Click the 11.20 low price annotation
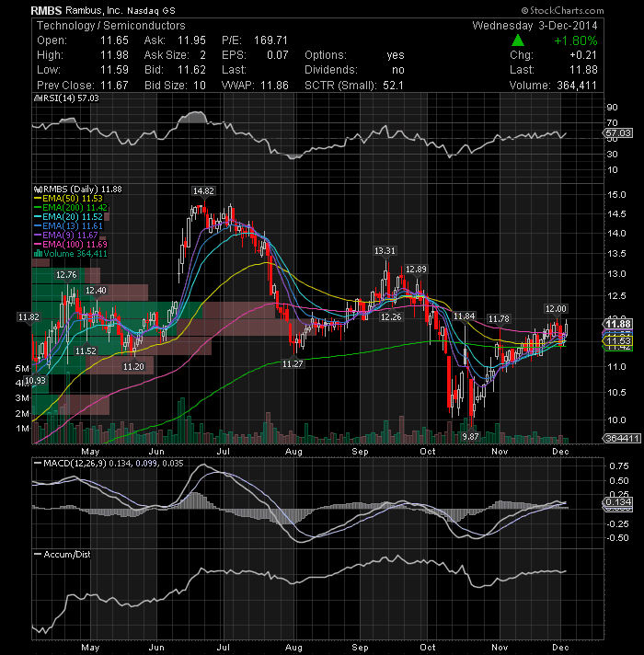Viewport: 644px width, 655px height. (x=133, y=367)
